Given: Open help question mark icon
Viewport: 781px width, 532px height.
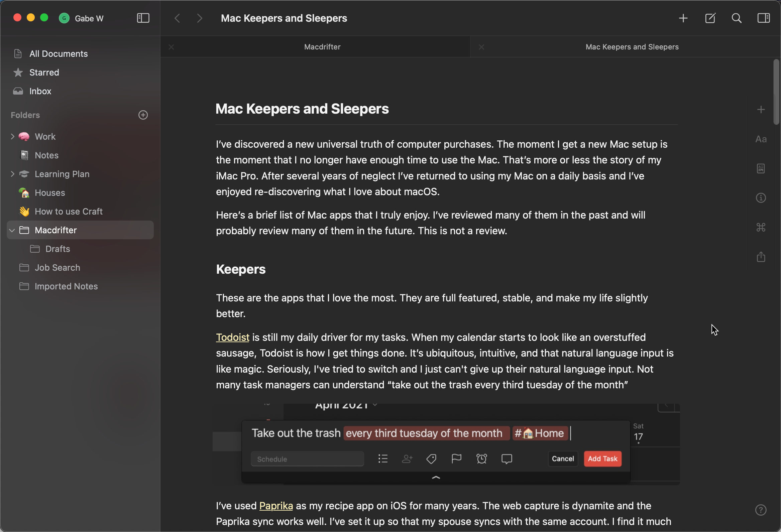Looking at the screenshot, I should click(761, 510).
